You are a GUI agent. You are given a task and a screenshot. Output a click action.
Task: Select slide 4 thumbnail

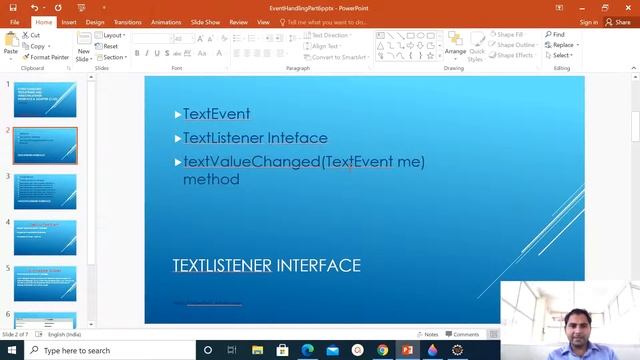click(45, 238)
